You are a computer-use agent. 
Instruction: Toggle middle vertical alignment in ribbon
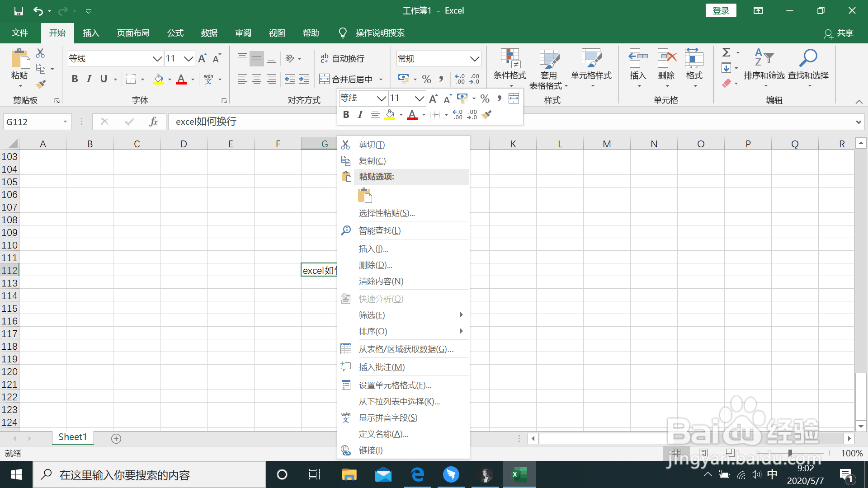point(257,58)
